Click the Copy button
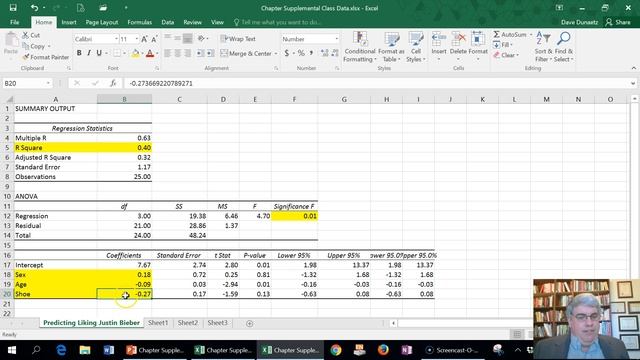 pos(34,46)
